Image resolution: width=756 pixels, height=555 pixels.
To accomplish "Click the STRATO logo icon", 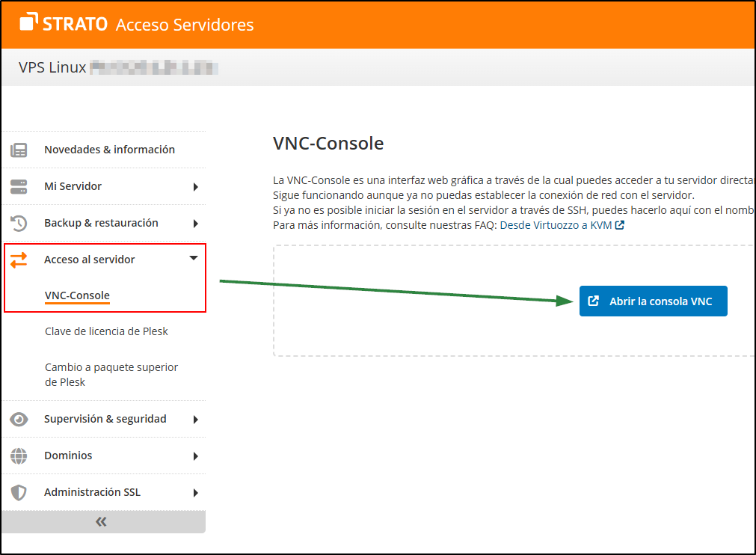I will tap(30, 24).
